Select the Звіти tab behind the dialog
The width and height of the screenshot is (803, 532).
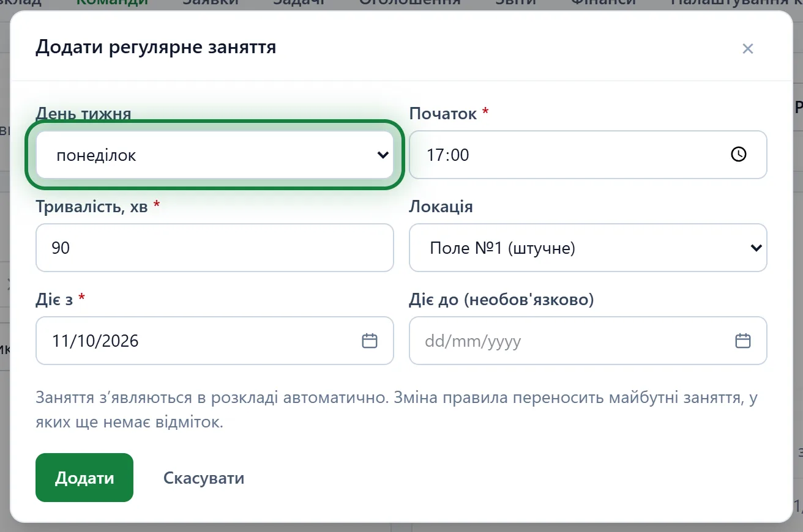[x=515, y=2]
